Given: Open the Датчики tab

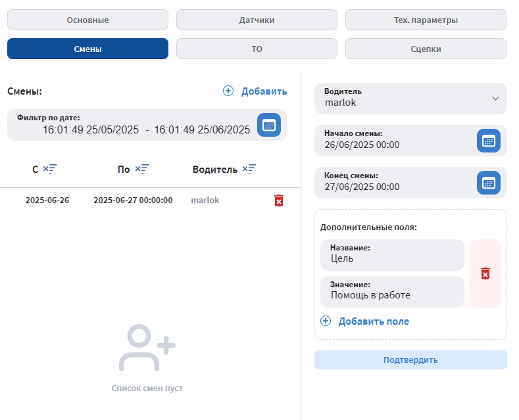Looking at the screenshot, I should click(257, 20).
